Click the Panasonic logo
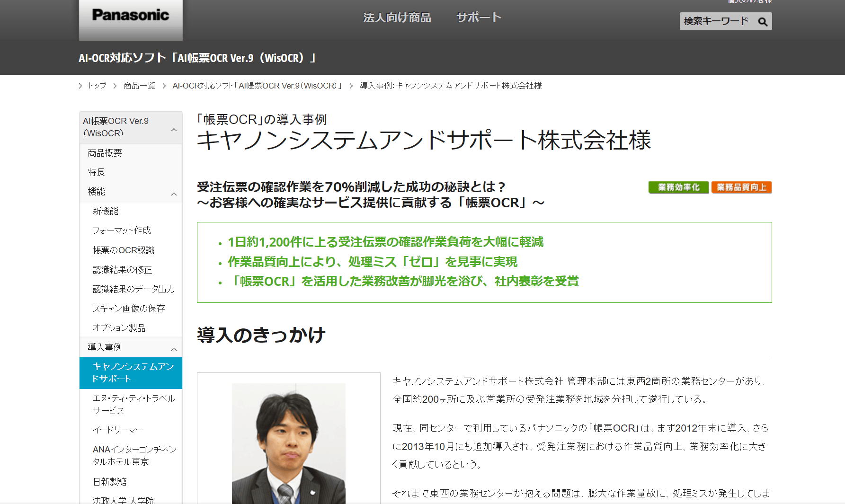845x504 pixels. point(131,16)
